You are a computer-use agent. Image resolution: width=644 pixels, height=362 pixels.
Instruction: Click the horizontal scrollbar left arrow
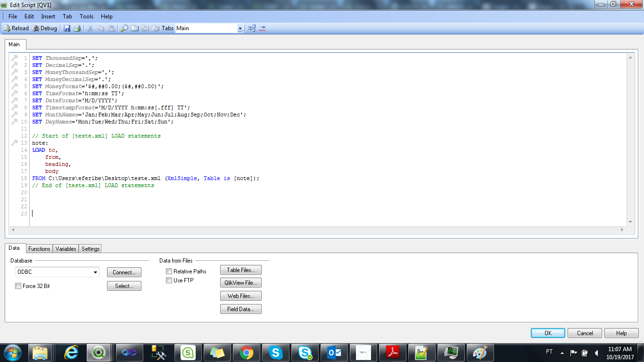tap(13, 230)
